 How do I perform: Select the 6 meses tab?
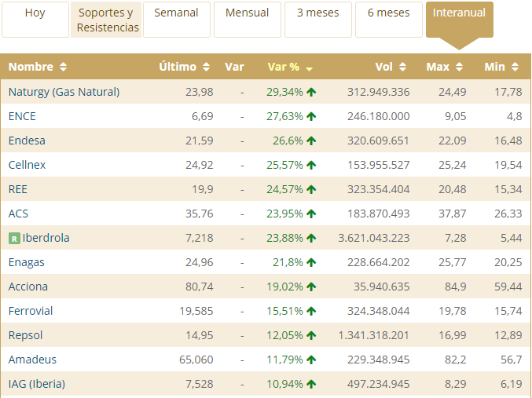[389, 20]
